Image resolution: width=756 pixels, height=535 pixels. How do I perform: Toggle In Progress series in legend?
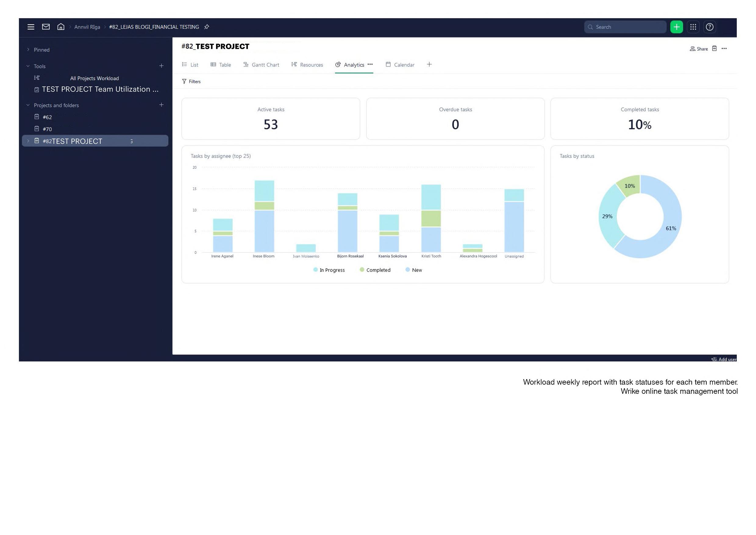click(329, 270)
